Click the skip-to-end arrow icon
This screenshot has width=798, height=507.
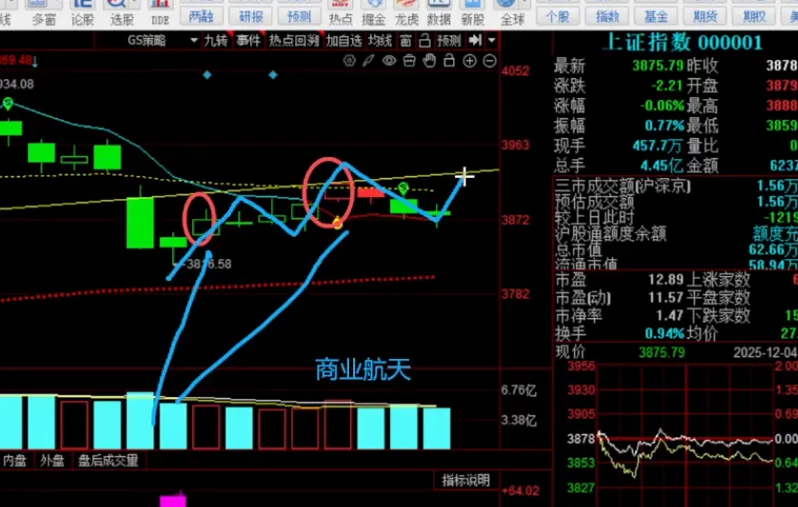(x=475, y=40)
